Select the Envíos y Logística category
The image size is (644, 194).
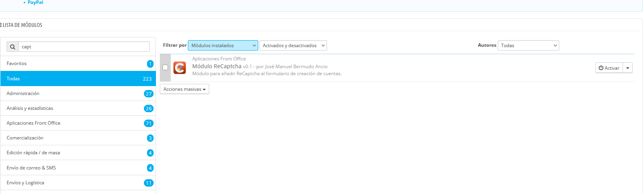[x=78, y=183]
